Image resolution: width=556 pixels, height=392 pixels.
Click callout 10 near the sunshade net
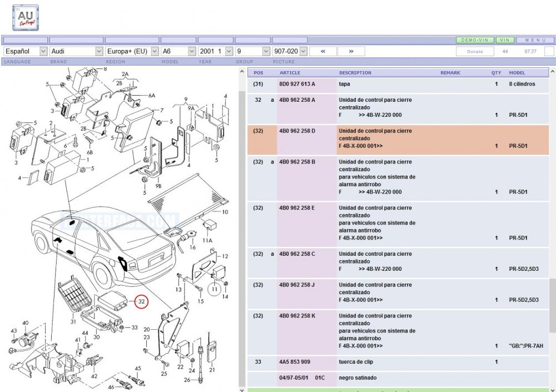[225, 212]
